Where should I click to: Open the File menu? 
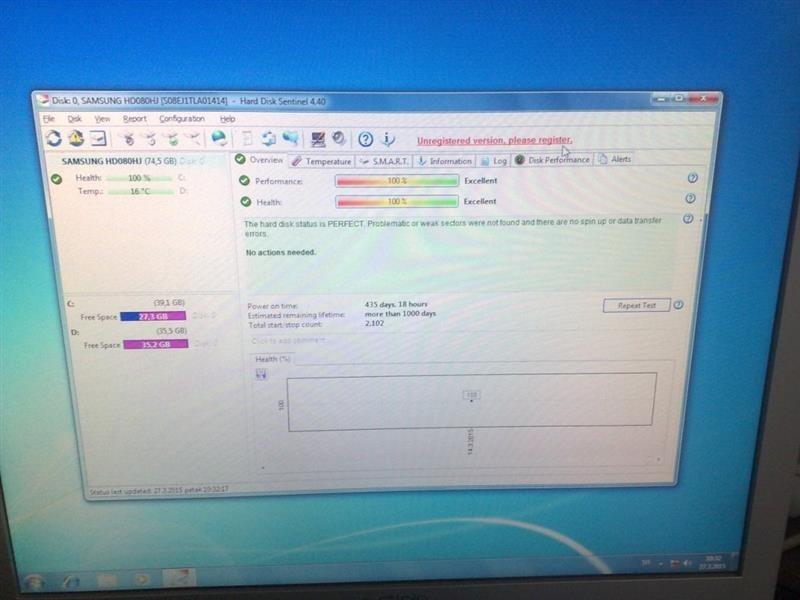point(49,119)
